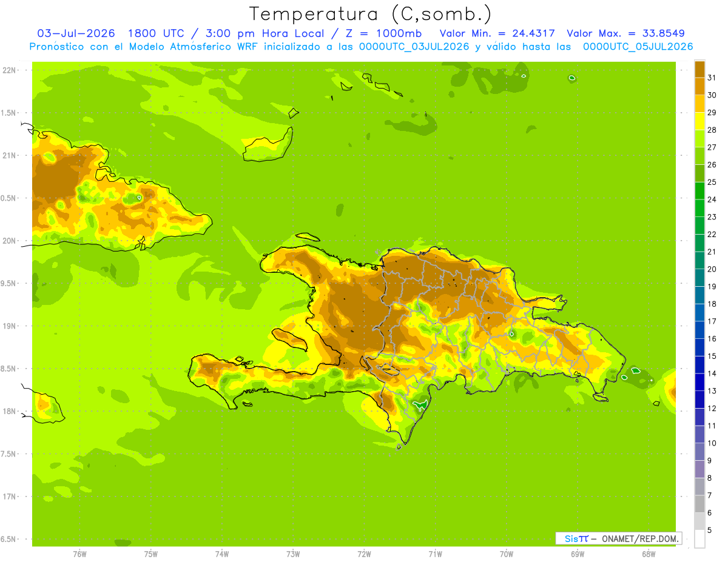The height and width of the screenshot is (562, 728).
Task: Click the '68W' longitude label
Action: [x=648, y=554]
